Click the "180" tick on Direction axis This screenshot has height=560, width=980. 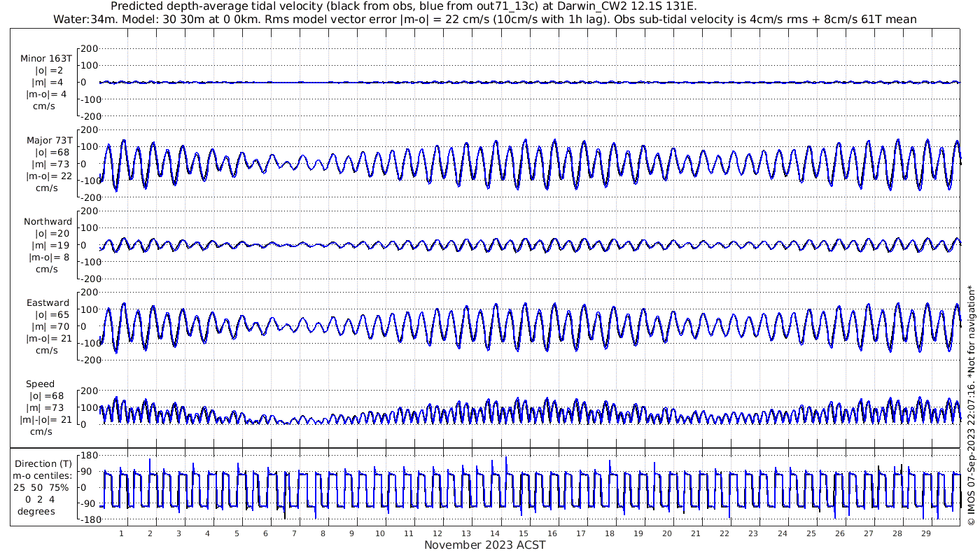(89, 455)
